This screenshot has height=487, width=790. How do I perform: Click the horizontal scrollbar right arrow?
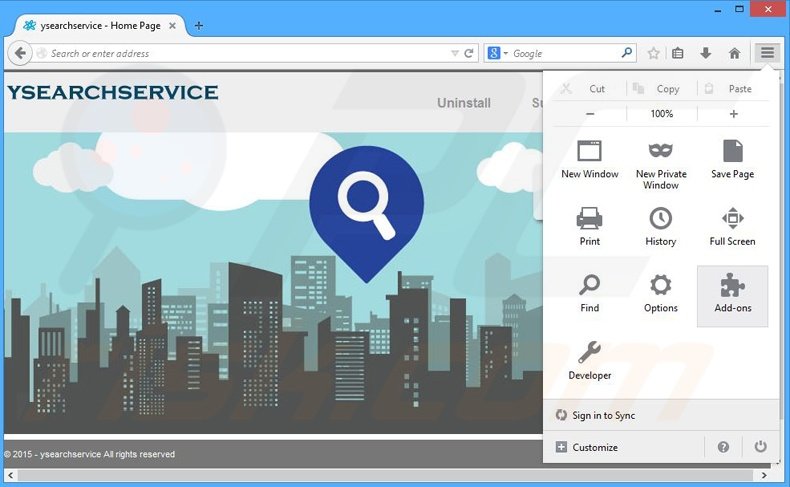(x=764, y=475)
